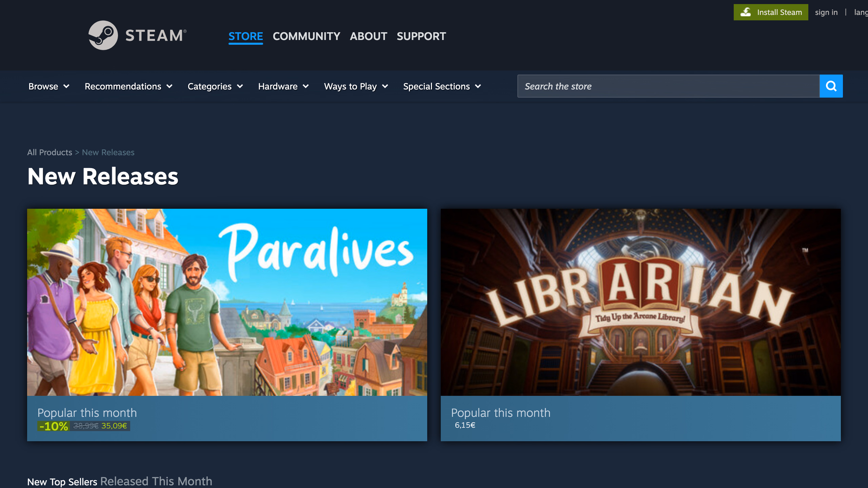Click the 38,99€ struck-through original price
The image size is (868, 488).
[x=86, y=426]
